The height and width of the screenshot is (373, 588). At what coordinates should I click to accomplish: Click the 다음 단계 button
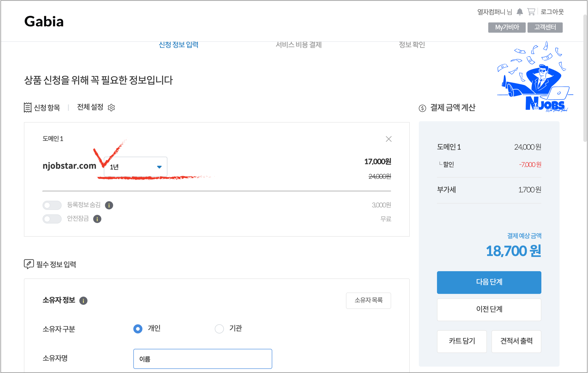489,282
